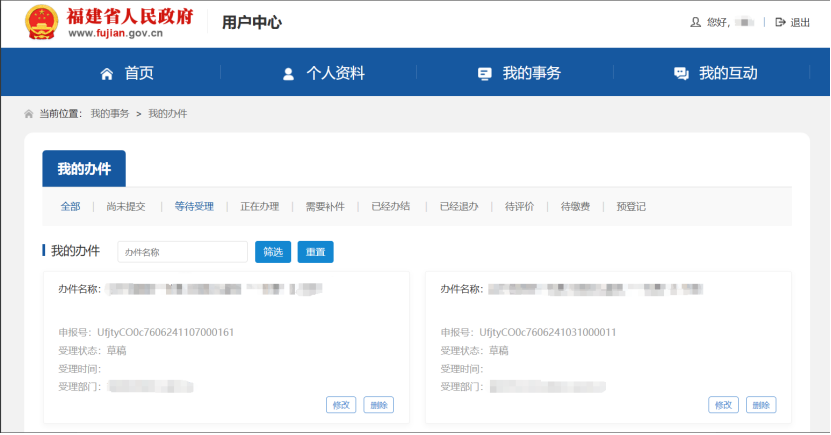Click 修改 on the first draft item
The image size is (831, 435).
[341, 405]
